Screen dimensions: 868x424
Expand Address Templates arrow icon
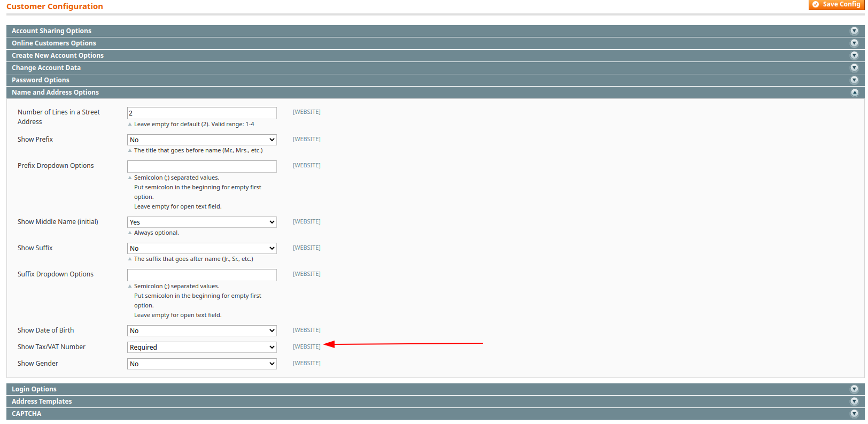(854, 402)
